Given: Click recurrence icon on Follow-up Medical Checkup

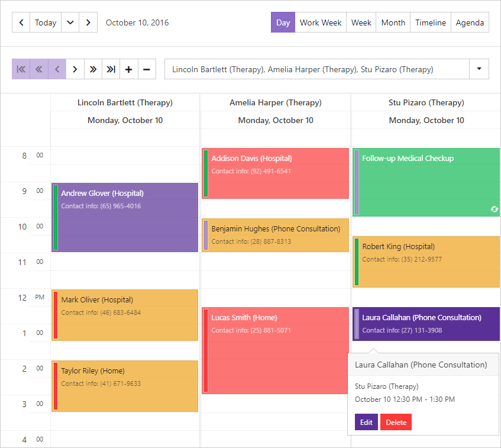Looking at the screenshot, I should point(494,209).
